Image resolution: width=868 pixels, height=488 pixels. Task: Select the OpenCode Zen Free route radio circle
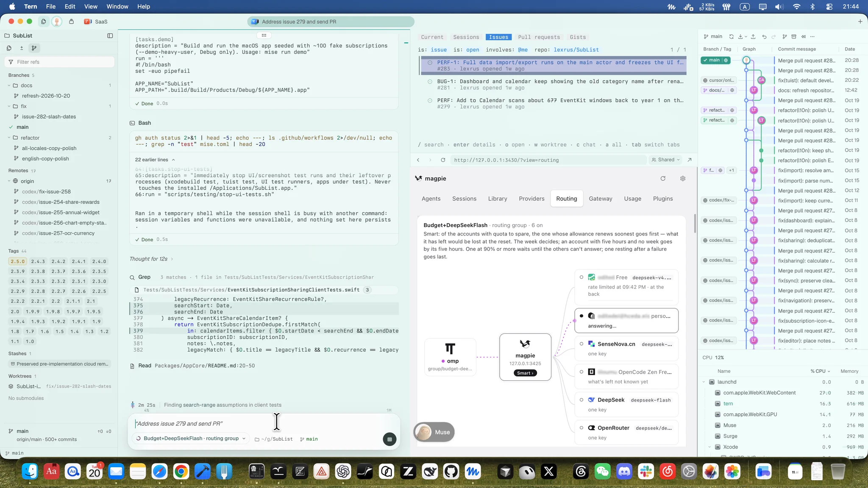[x=581, y=372]
